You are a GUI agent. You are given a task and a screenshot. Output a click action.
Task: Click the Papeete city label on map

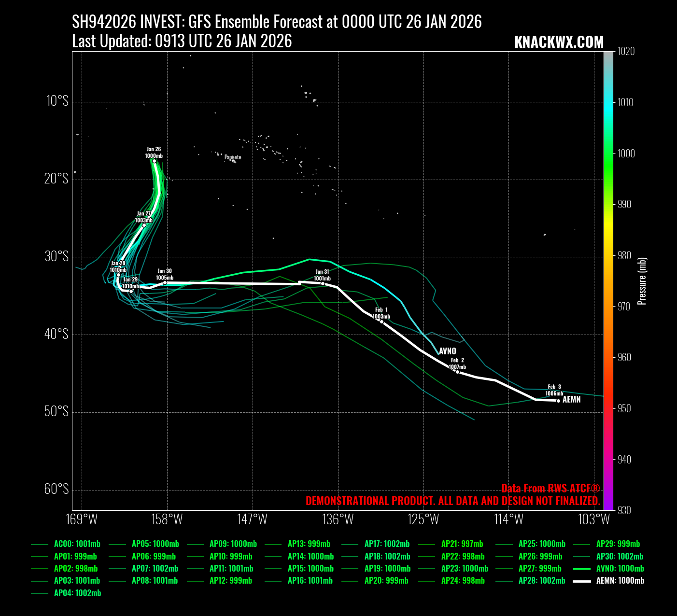coord(233,157)
